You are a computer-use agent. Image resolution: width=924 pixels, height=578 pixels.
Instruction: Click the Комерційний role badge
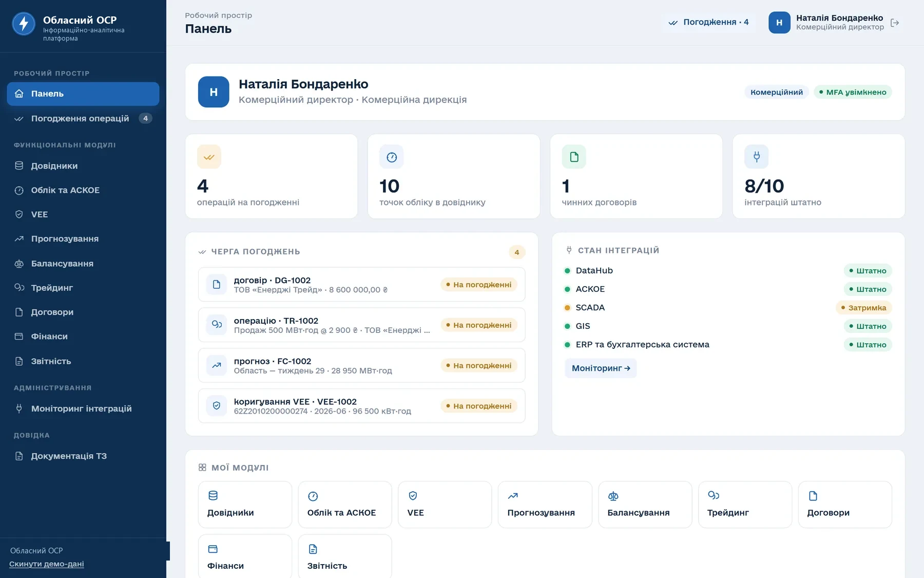pos(777,92)
